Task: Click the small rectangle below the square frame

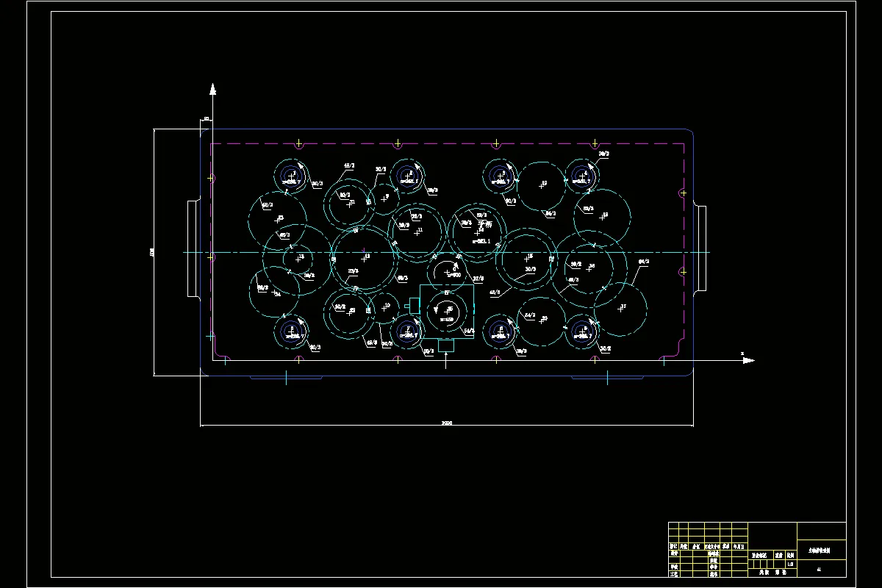Action: 447,345
